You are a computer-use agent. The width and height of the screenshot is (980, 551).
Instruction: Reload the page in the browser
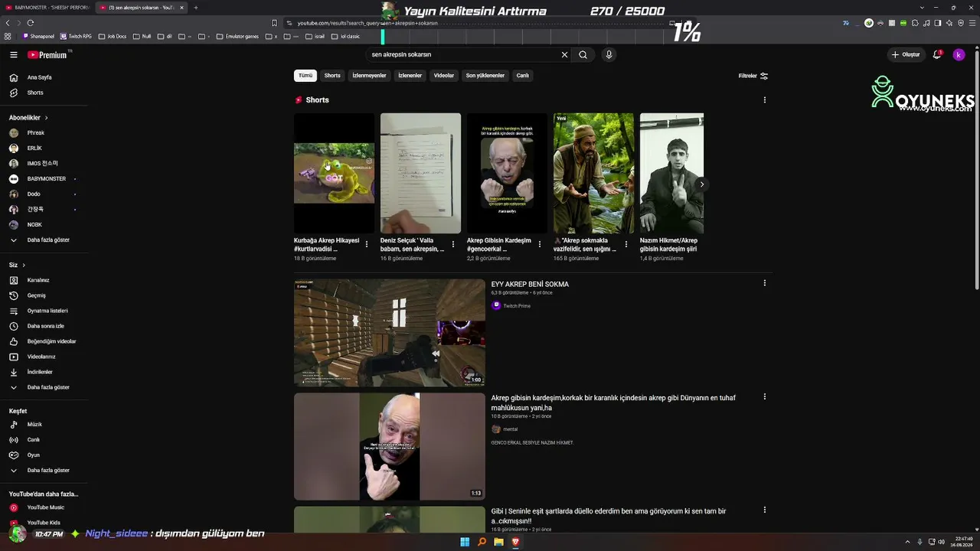30,23
